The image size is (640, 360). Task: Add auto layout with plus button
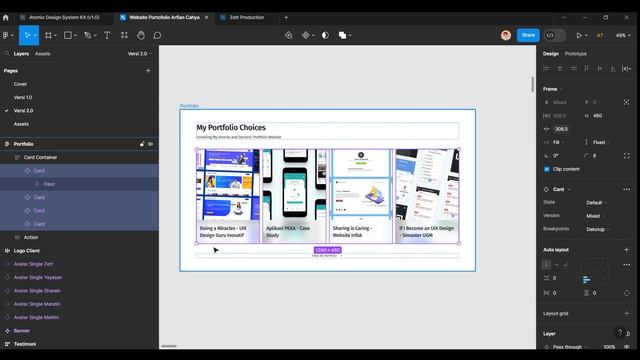(x=627, y=249)
